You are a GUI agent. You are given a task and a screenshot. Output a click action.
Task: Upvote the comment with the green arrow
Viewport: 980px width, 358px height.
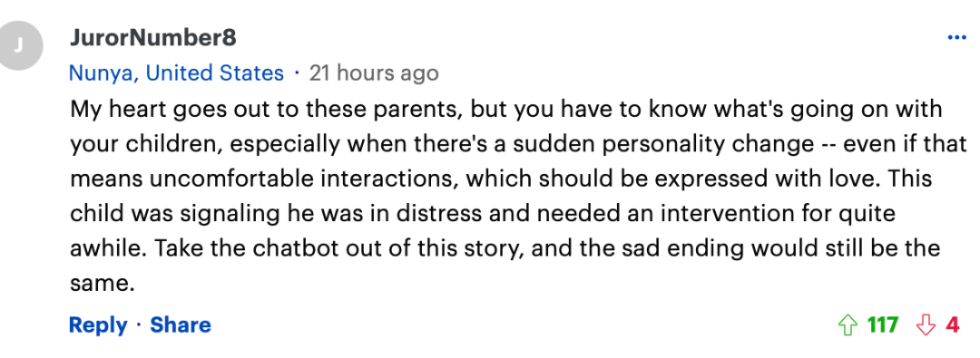click(847, 325)
